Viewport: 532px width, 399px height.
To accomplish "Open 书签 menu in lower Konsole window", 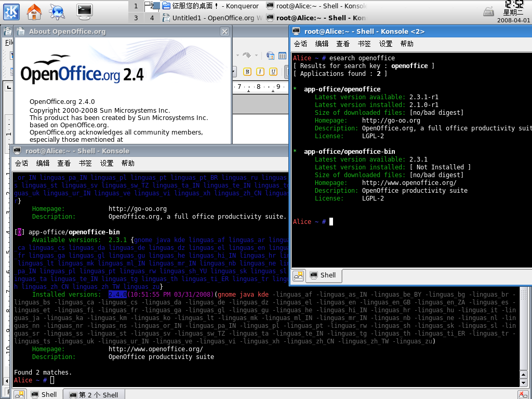I will point(85,163).
